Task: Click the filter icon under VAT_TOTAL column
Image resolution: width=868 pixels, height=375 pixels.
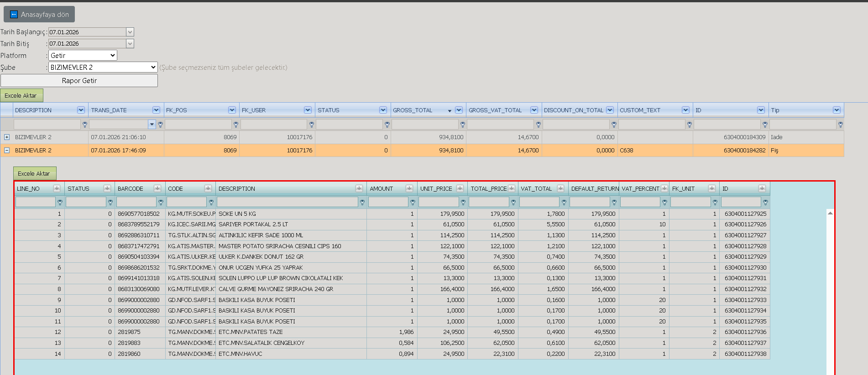Action: click(564, 202)
